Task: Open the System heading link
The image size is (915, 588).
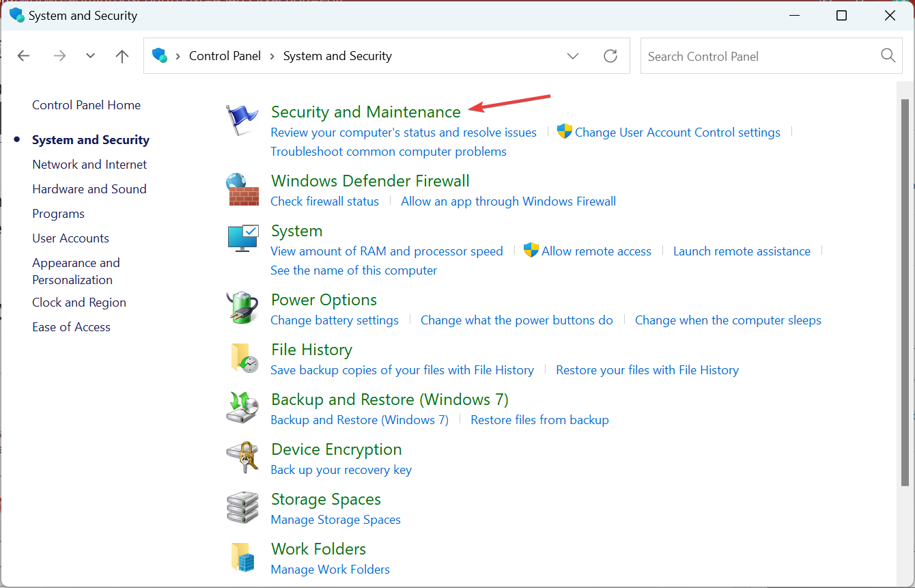Action: [x=296, y=231]
